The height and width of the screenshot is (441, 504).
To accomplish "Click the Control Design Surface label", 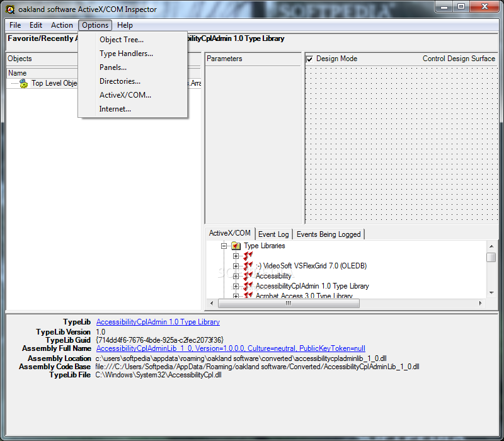I will click(459, 59).
